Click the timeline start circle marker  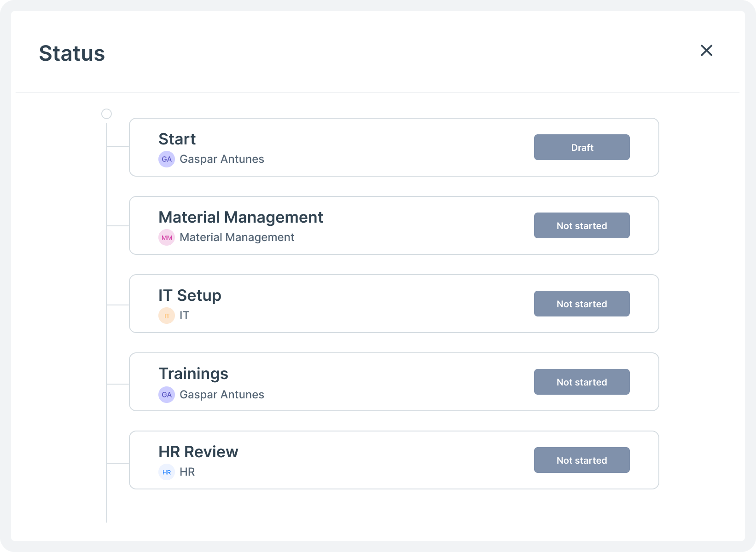point(106,114)
